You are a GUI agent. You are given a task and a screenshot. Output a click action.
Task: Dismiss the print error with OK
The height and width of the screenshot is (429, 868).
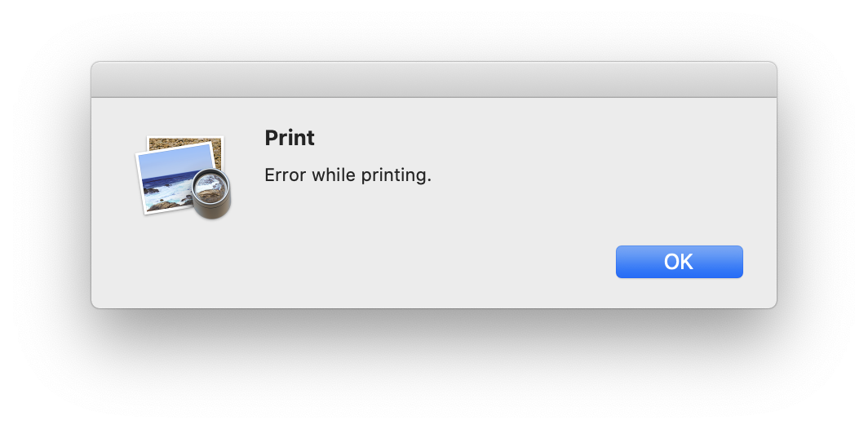point(679,262)
